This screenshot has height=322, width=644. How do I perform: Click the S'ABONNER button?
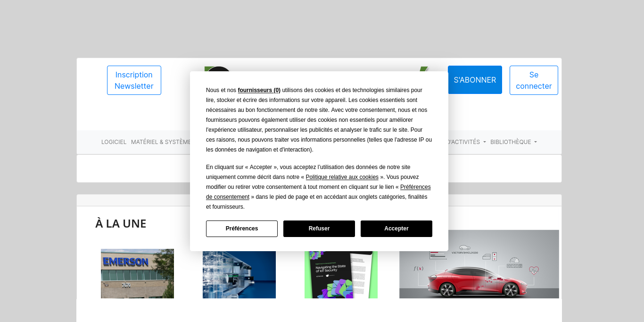[475, 80]
